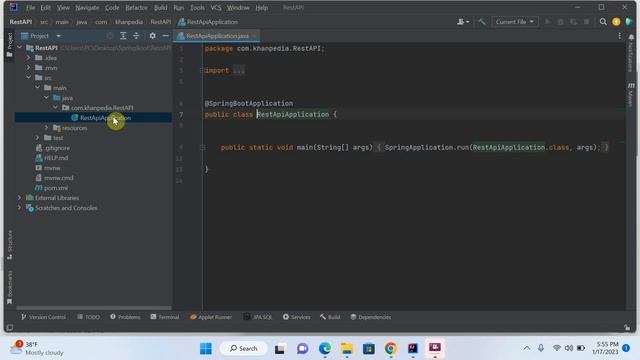Viewport: 640px width, 360px height.
Task: Toggle the Structure sidebar tab
Action: click(10, 245)
